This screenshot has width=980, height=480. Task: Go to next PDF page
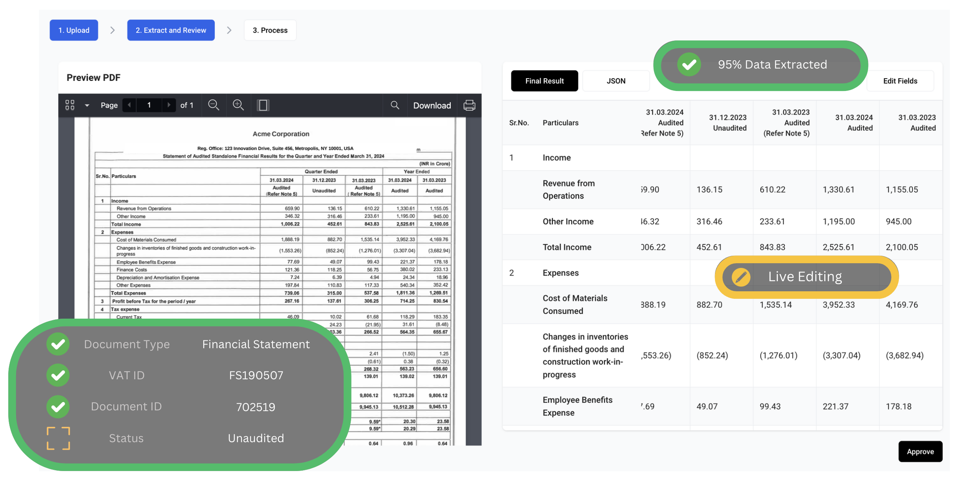coord(168,105)
